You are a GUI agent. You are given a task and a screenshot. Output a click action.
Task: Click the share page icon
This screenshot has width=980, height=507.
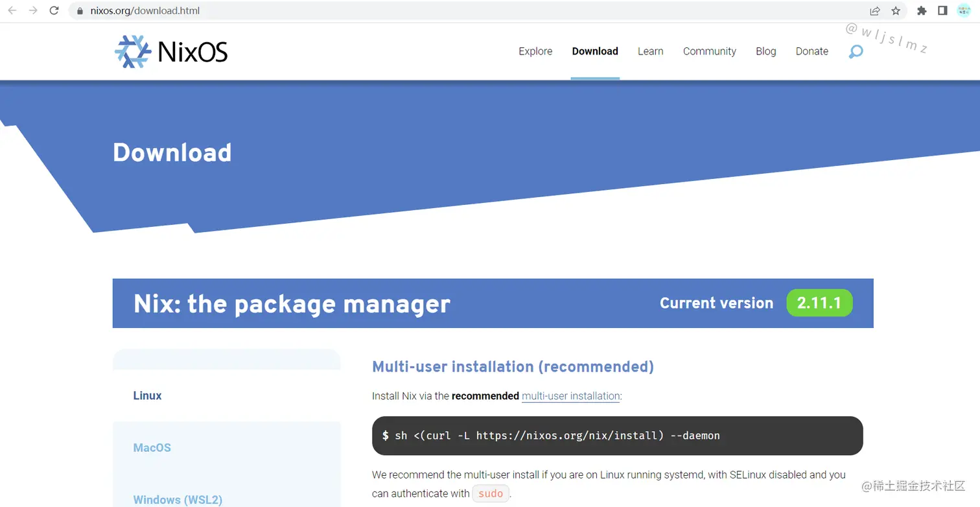tap(875, 10)
